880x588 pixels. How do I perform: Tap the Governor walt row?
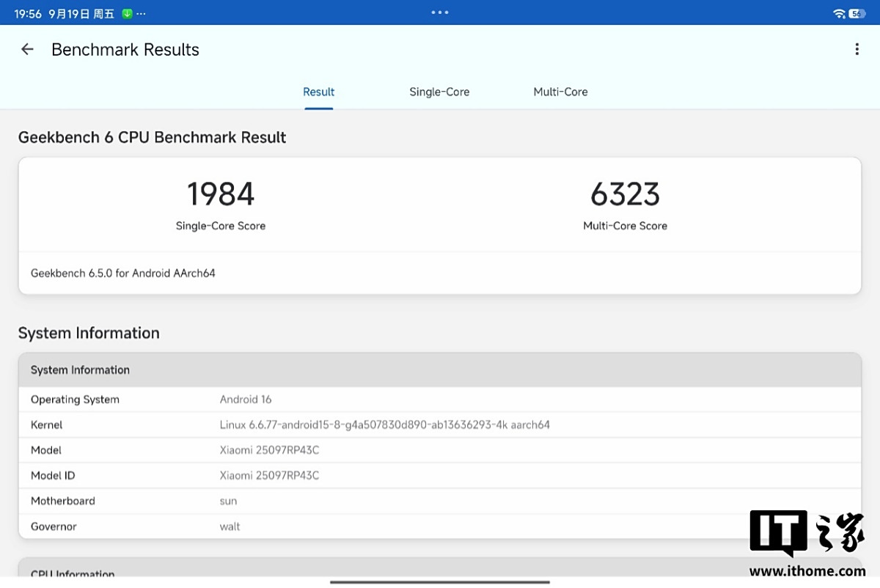coord(367,526)
